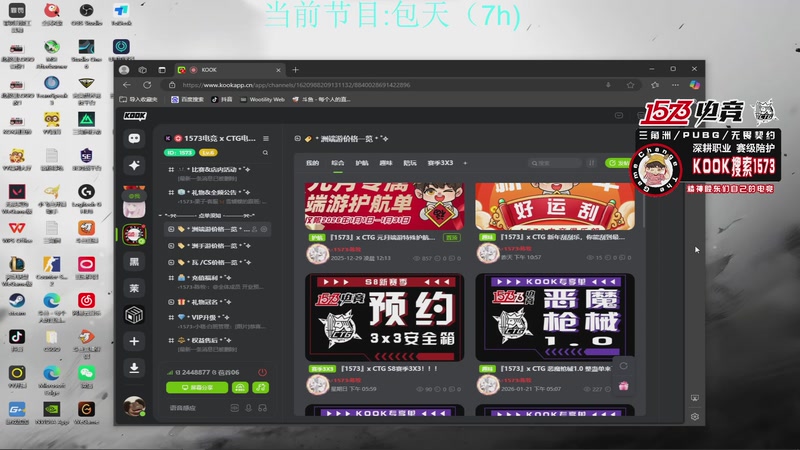Click the post search input field

tap(555, 163)
